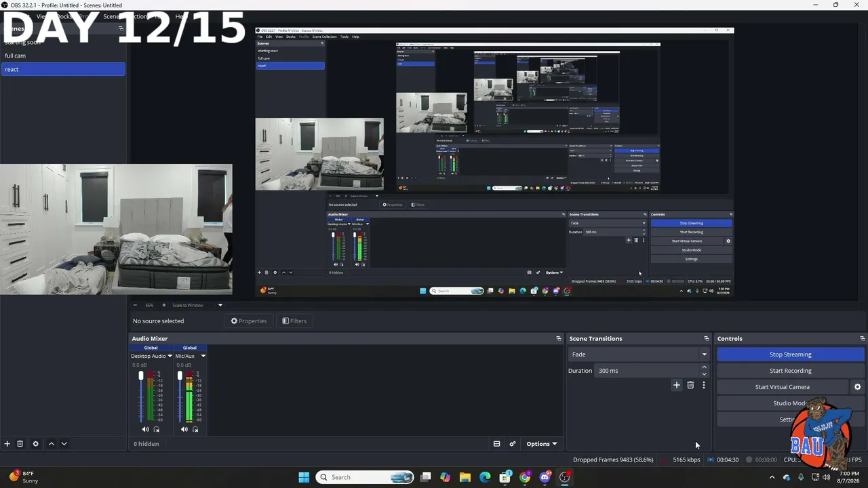Open advanced audio properties gears icon
The image size is (868, 488).
pos(513,444)
